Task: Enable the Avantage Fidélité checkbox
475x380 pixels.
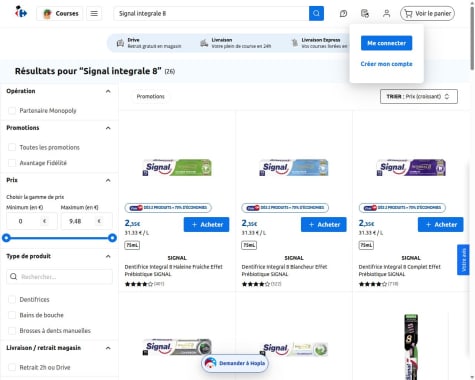Action: pyautogui.click(x=12, y=163)
